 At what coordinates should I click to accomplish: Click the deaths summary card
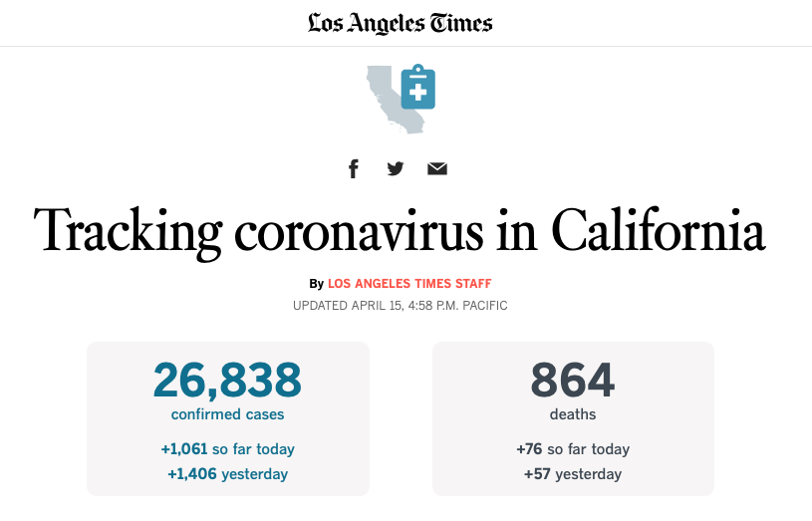point(573,418)
